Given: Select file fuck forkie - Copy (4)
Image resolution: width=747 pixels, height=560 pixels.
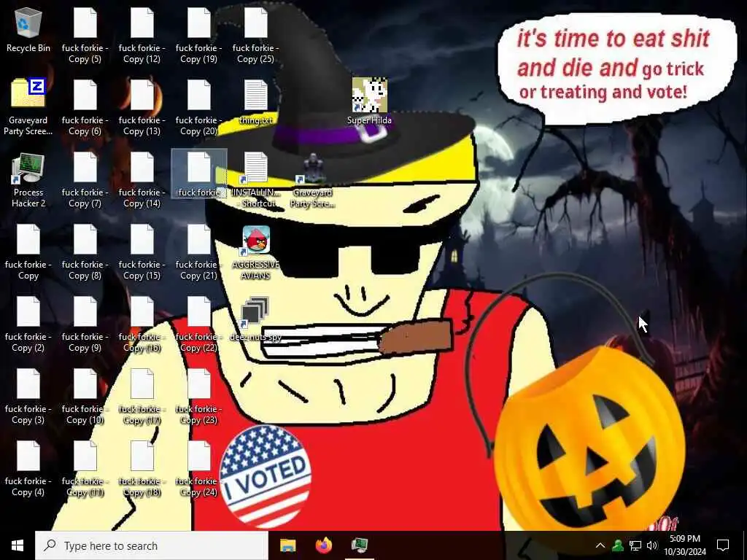Looking at the screenshot, I should coord(28,469).
